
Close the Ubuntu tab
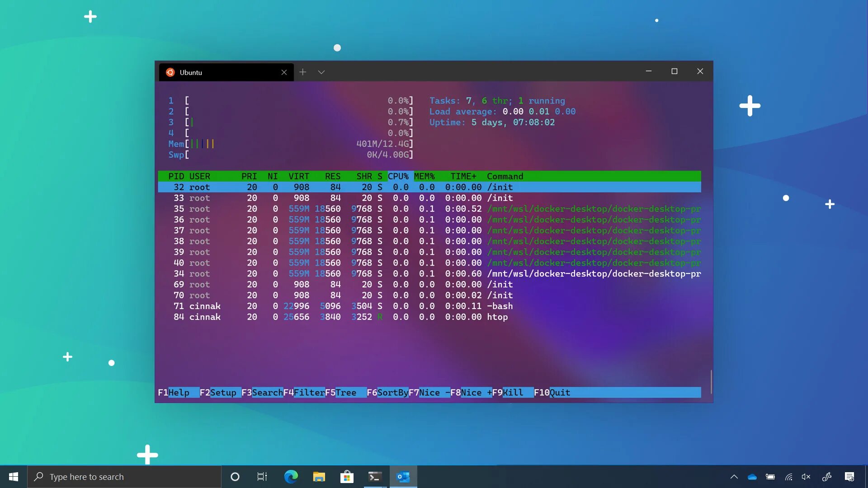click(284, 72)
